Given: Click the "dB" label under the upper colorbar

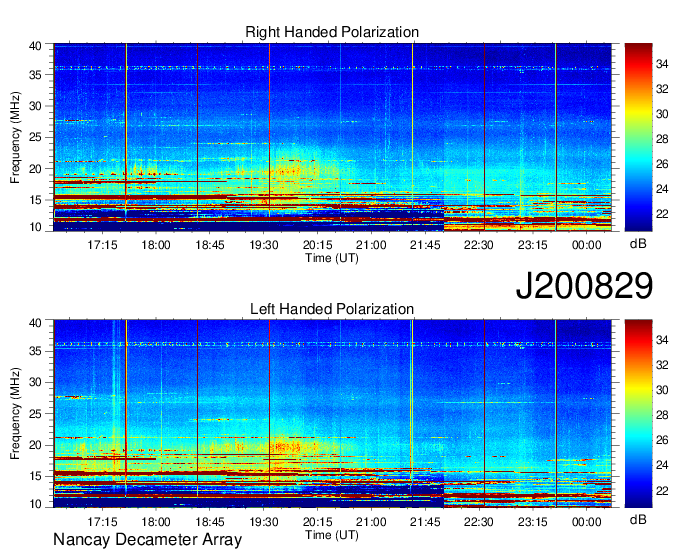Looking at the screenshot, I should [x=638, y=244].
